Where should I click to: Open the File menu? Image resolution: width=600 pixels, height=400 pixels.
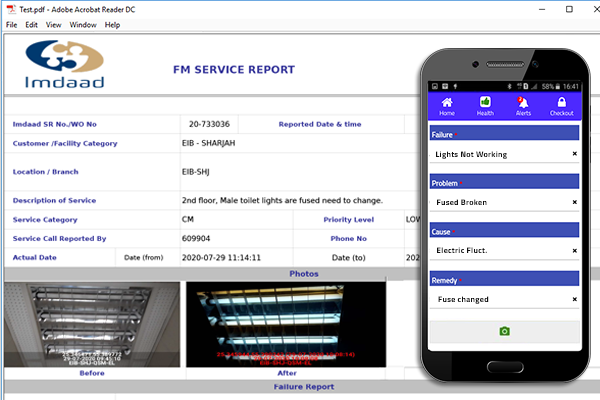point(11,25)
